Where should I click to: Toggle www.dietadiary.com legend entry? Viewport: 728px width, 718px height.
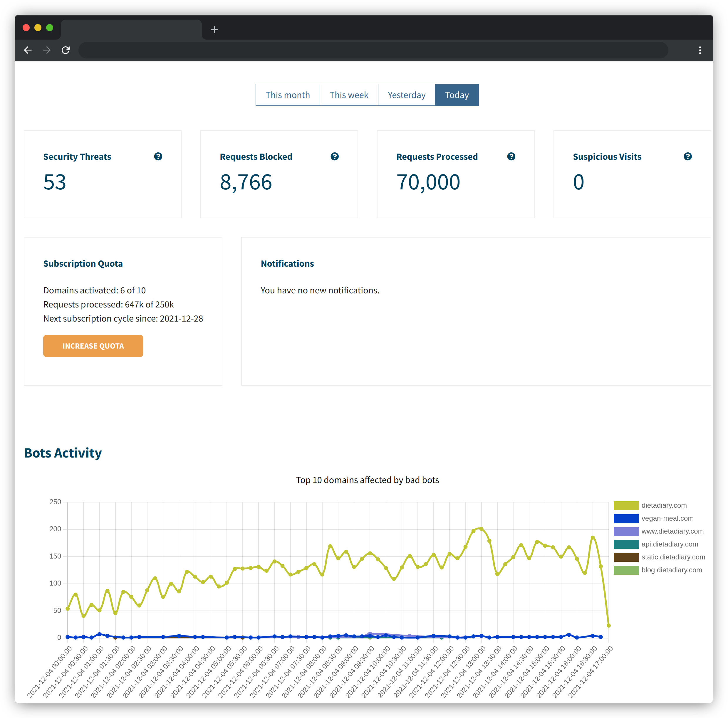click(x=672, y=531)
